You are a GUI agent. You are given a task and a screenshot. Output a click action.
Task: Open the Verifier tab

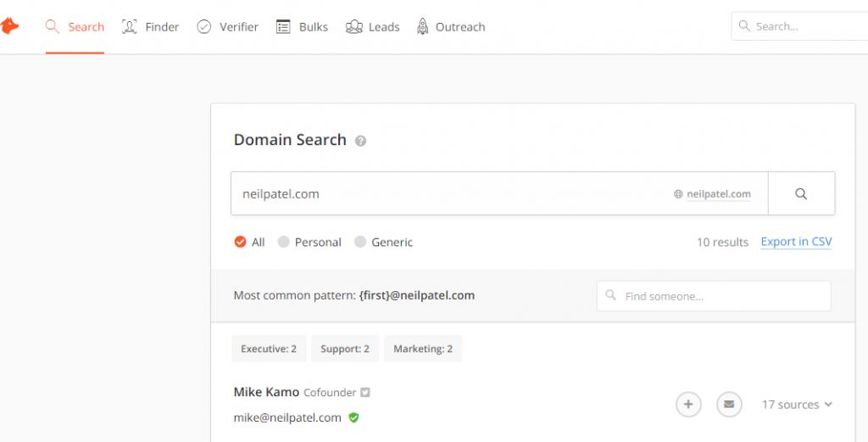point(227,27)
